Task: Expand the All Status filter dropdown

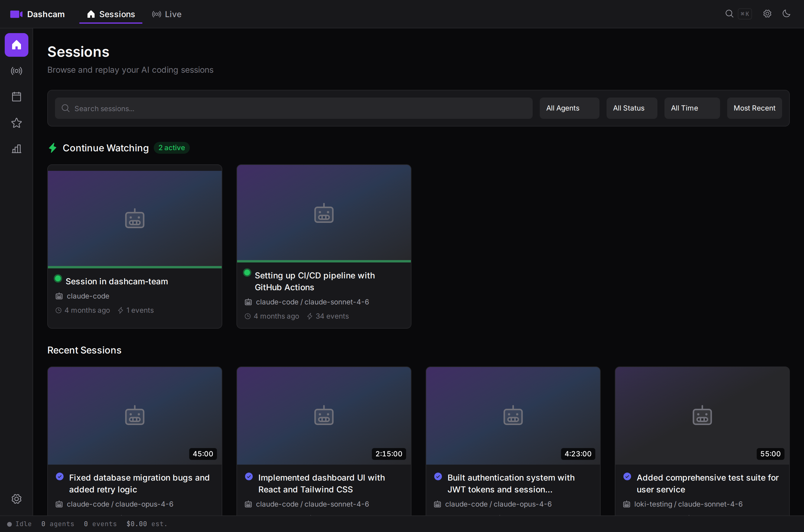Action: (631, 108)
